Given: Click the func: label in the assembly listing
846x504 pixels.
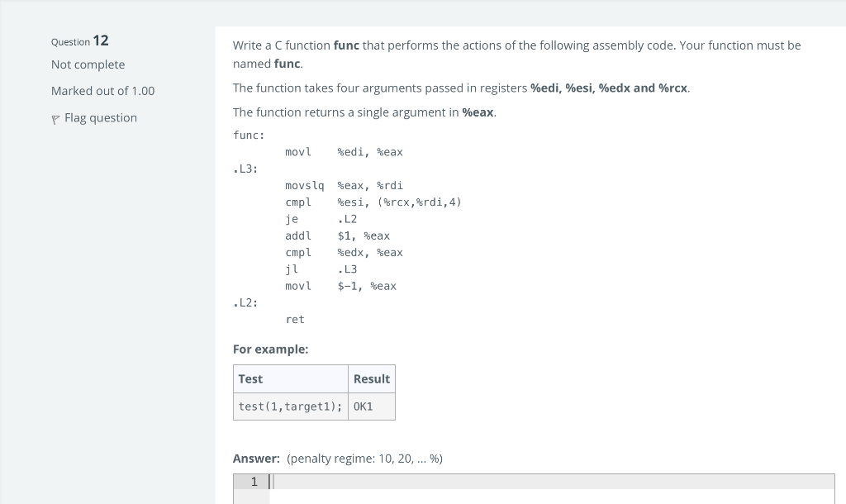Looking at the screenshot, I should pos(249,135).
